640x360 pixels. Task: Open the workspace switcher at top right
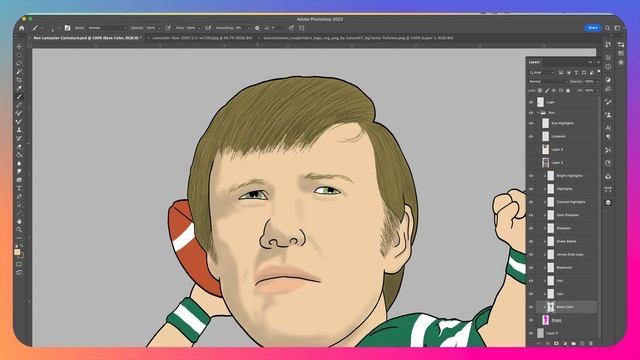pos(617,28)
